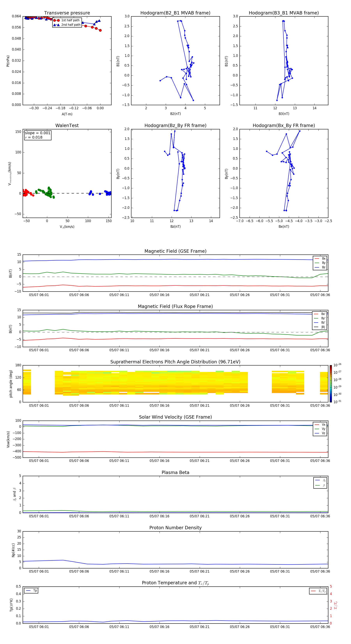351x644 pixels.
Task: Click the pitch angle colorbar scale
Action: tap(331, 383)
